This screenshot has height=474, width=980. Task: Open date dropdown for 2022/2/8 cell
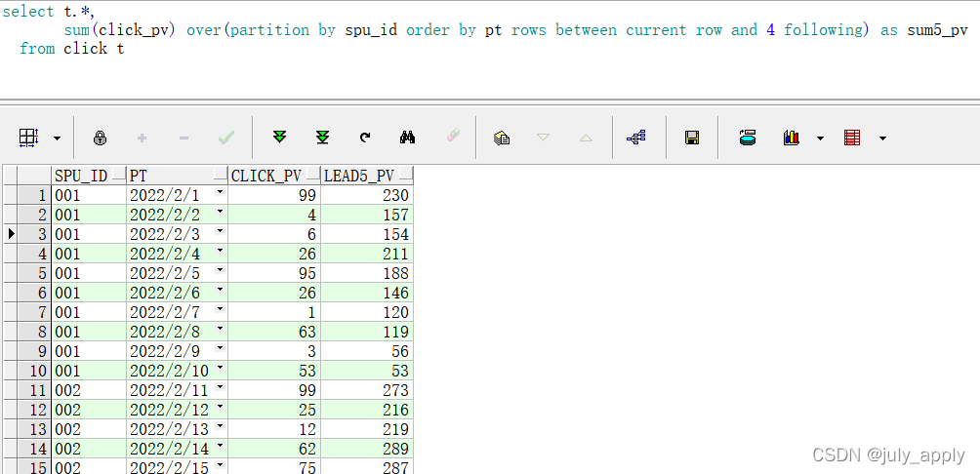[x=220, y=329]
